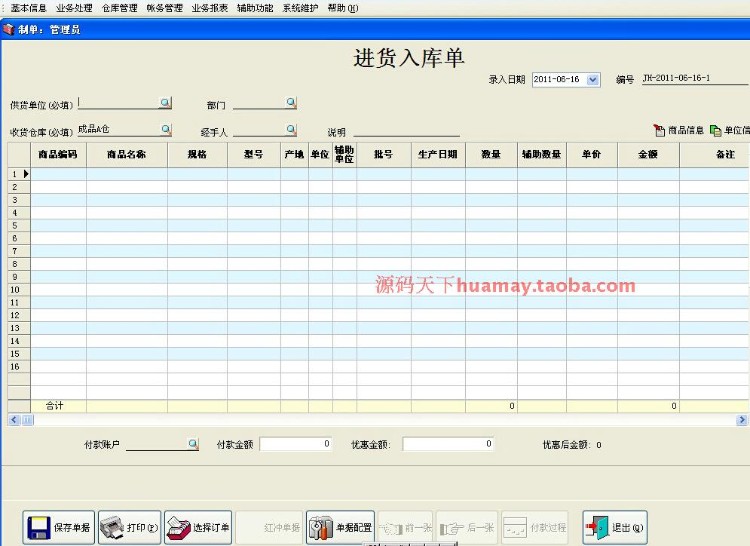Open department (部门) lookup magnifier icon

pos(291,102)
